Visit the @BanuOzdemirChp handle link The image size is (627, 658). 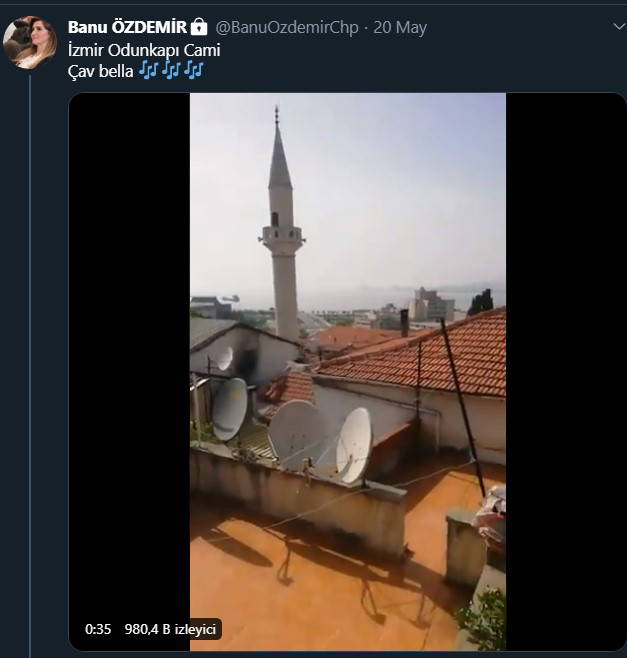[287, 27]
